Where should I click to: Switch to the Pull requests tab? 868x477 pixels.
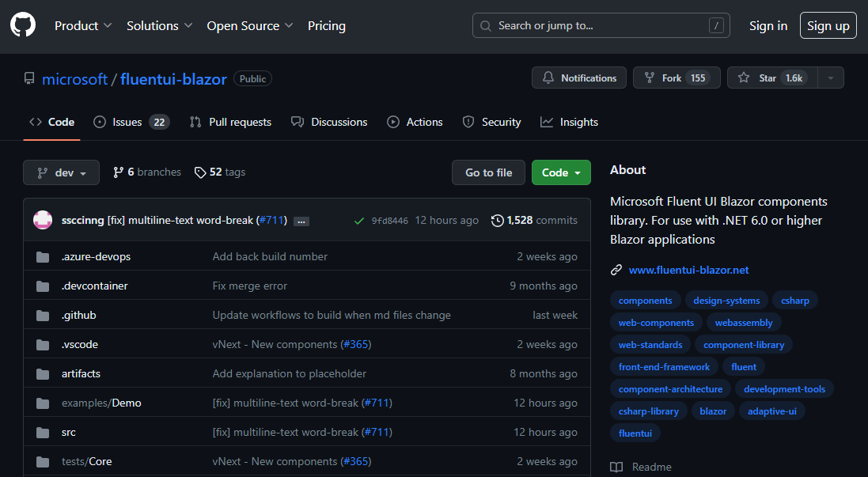(230, 123)
